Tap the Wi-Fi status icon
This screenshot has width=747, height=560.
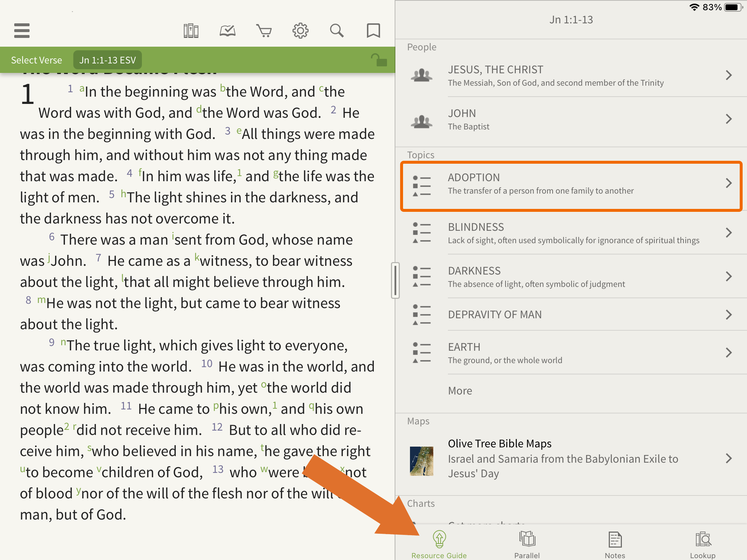pos(694,7)
